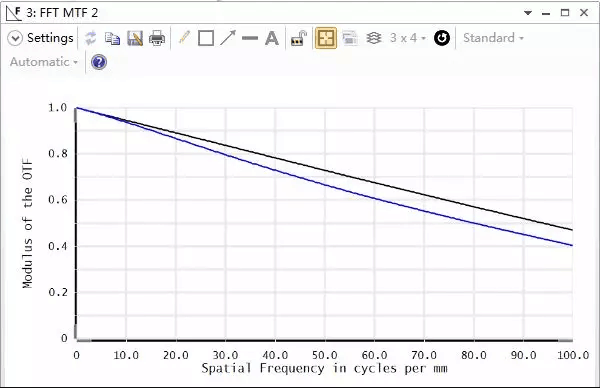This screenshot has width=600, height=388.
Task: Select the rectangle drawing tool
Action: coord(206,38)
